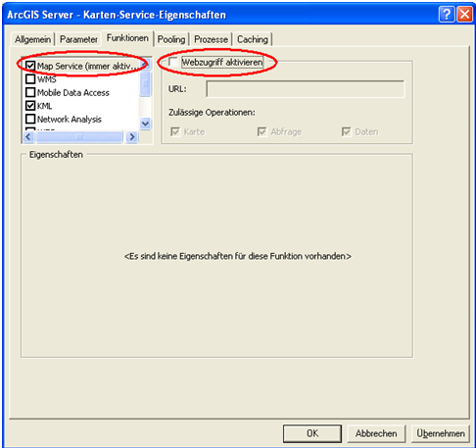Image resolution: width=476 pixels, height=448 pixels.
Task: Click capabilities list scroll left arrow
Action: pyautogui.click(x=28, y=137)
